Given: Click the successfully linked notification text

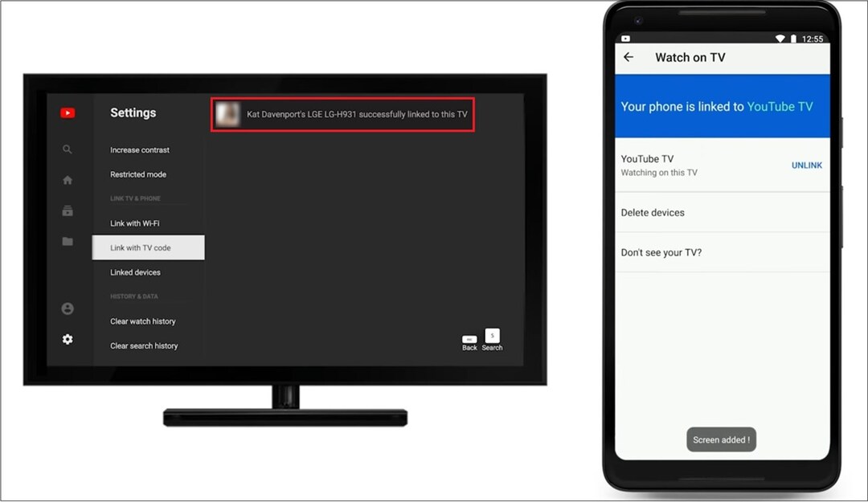Looking at the screenshot, I should click(357, 115).
